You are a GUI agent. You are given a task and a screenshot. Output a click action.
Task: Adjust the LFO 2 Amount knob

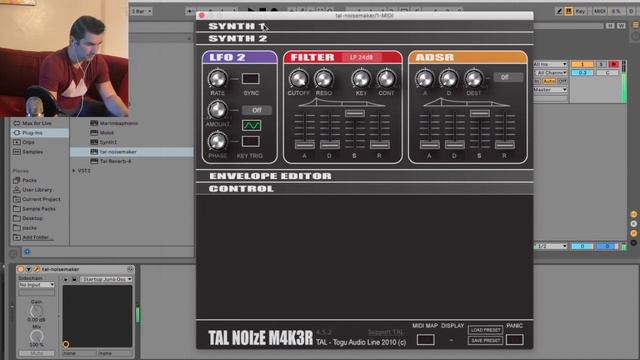[218, 110]
